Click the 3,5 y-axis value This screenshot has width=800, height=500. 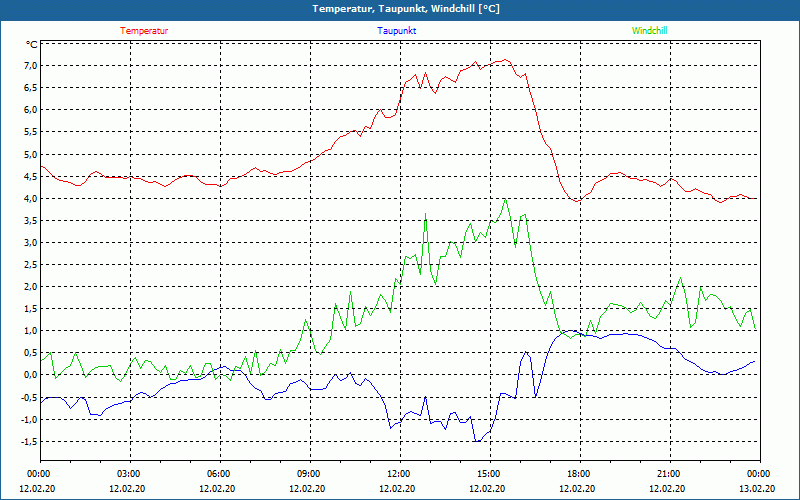click(31, 220)
